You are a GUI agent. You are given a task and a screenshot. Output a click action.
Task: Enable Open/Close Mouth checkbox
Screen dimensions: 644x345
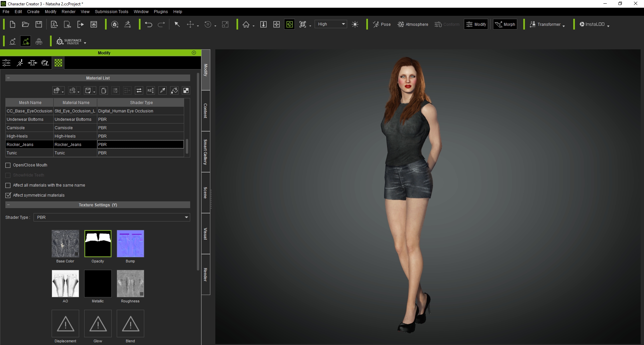[8, 165]
